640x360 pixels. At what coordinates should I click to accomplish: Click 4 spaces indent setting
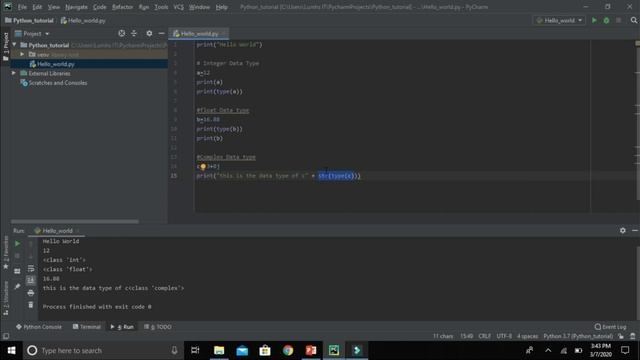(x=527, y=336)
